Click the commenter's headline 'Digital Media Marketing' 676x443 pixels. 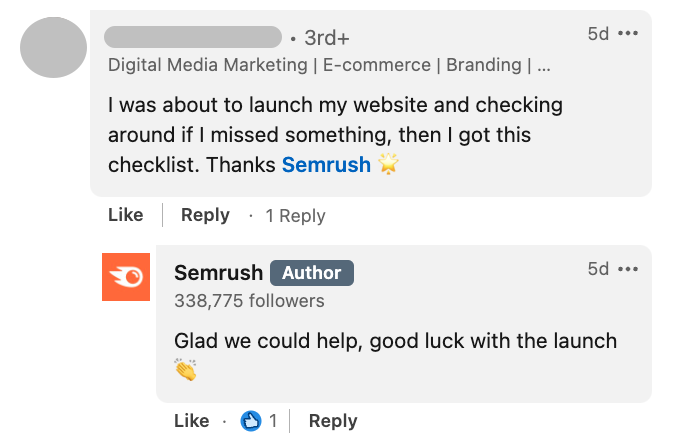point(207,66)
